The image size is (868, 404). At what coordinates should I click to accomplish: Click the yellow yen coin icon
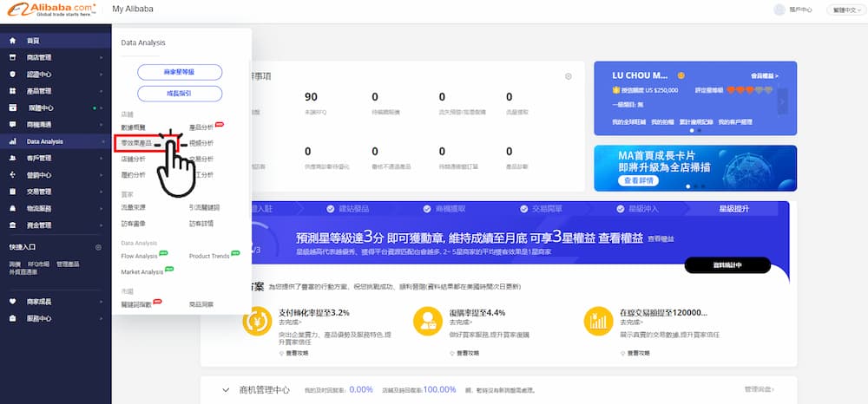[258, 321]
